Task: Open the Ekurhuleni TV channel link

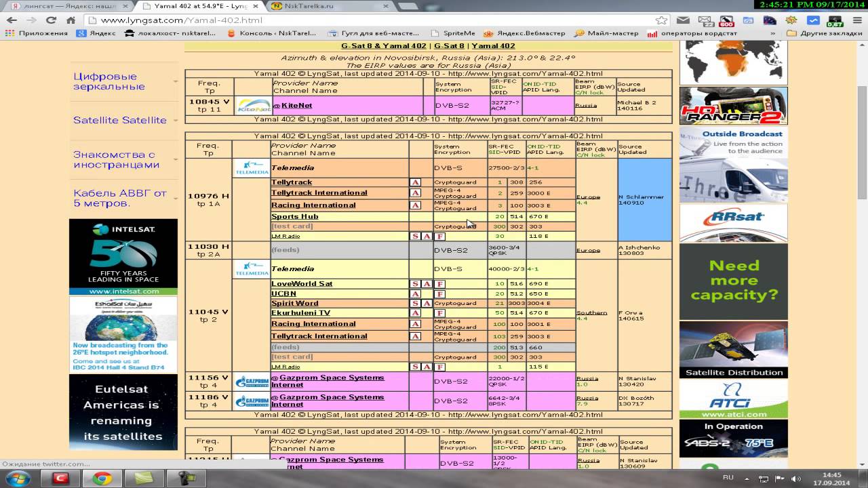Action: pyautogui.click(x=301, y=313)
